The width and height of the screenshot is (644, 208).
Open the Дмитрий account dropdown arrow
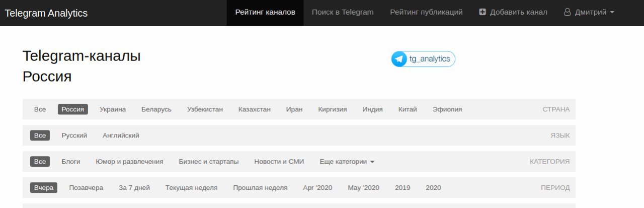tap(612, 12)
